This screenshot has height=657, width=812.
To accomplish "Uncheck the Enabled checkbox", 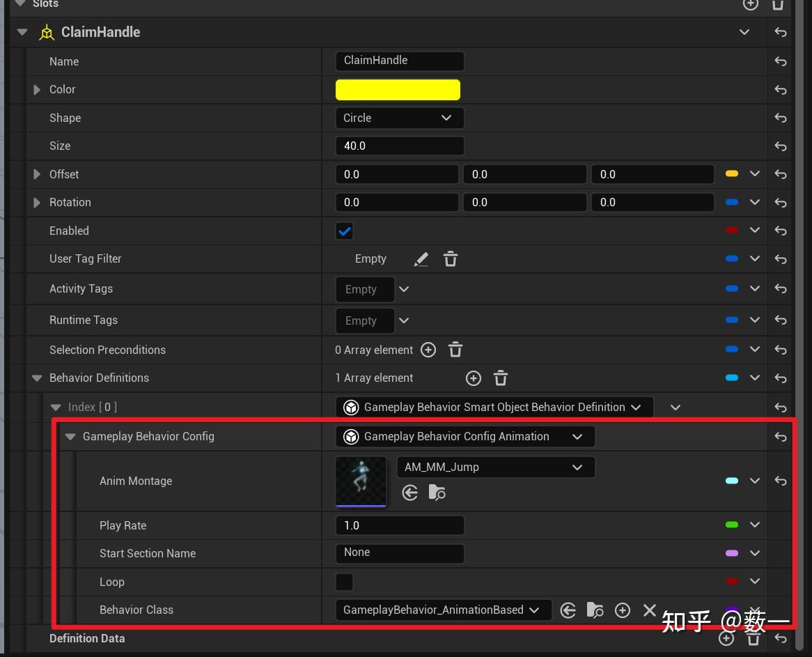I will (345, 231).
